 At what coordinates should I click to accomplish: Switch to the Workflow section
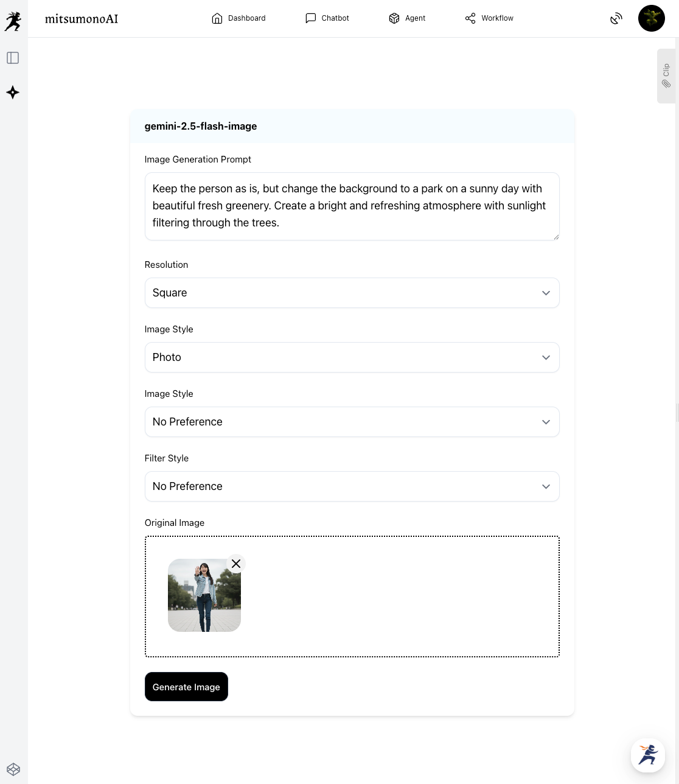[489, 18]
